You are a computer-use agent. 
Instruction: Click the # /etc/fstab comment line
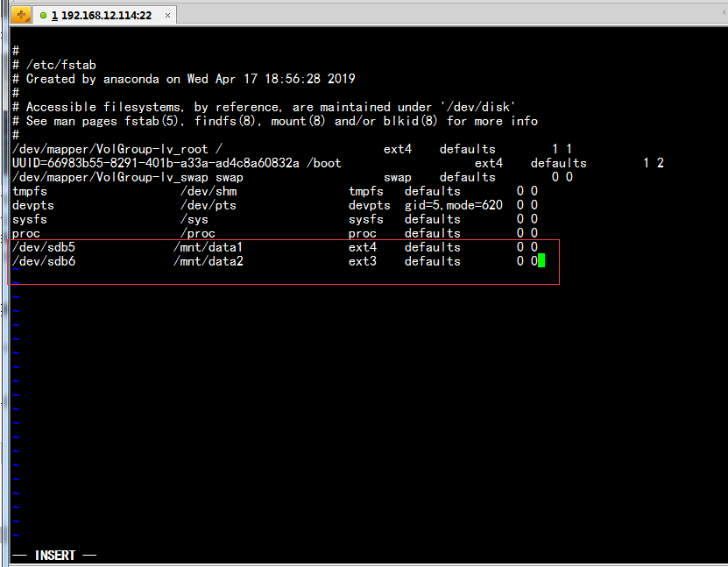click(54, 65)
